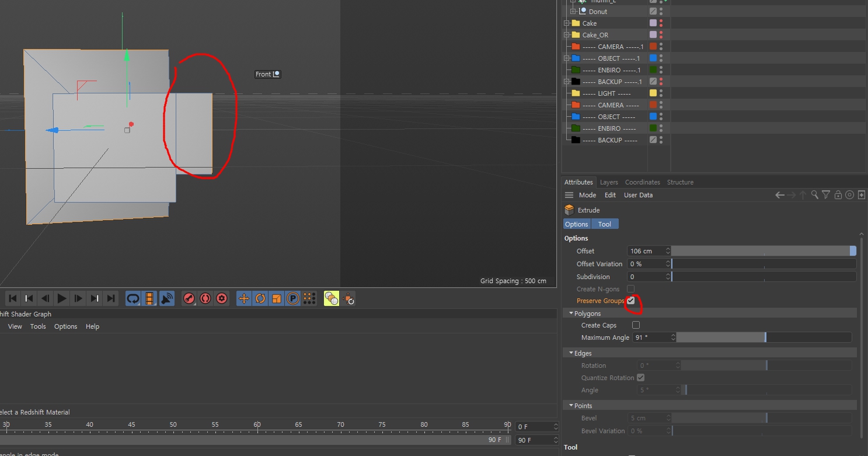Click Offset value stepper arrows
The image size is (868, 456).
pyautogui.click(x=668, y=251)
